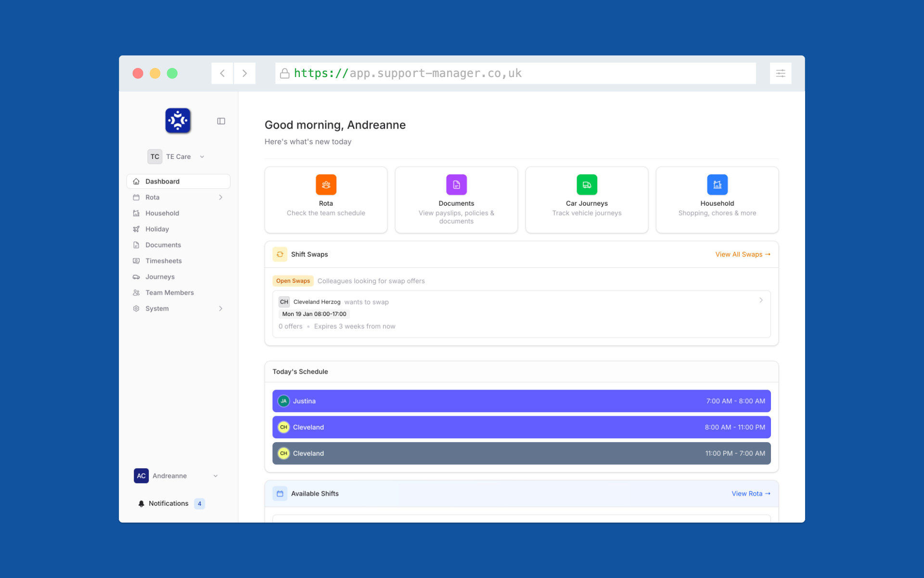Image resolution: width=924 pixels, height=578 pixels.
Task: Click the notifications bell showing 4 alerts
Action: (x=141, y=503)
